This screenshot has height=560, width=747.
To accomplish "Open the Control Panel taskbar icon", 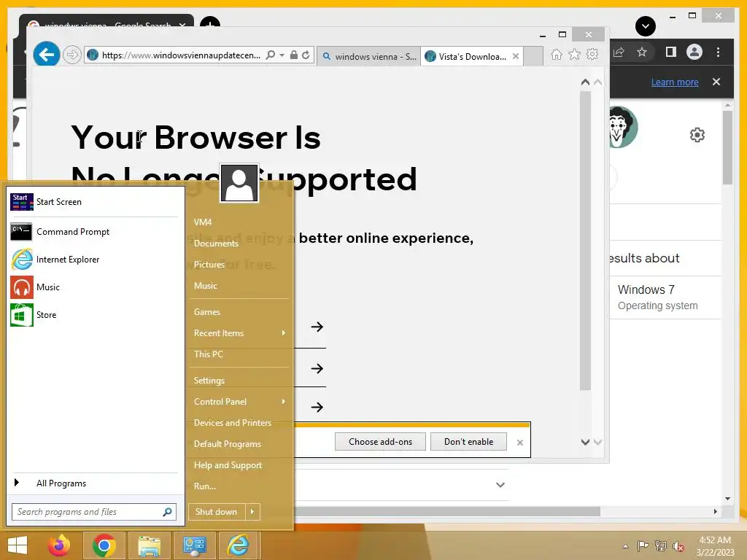I will coord(194,545).
